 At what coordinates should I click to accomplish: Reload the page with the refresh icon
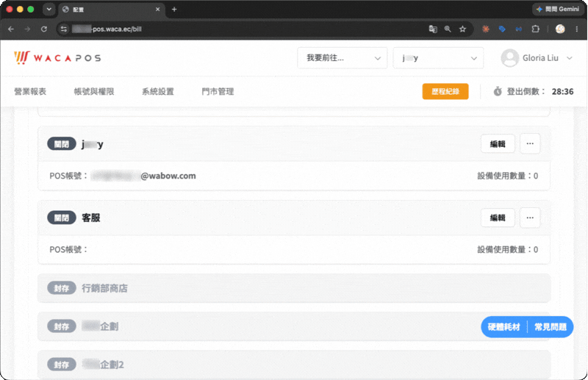[x=44, y=29]
